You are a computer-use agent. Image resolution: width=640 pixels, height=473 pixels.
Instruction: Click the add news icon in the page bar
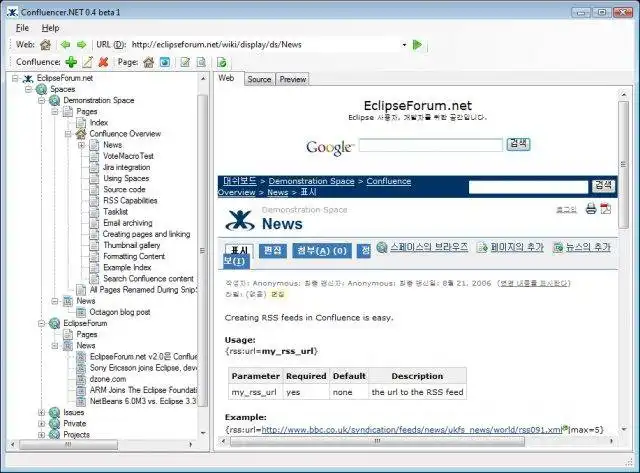[558, 248]
